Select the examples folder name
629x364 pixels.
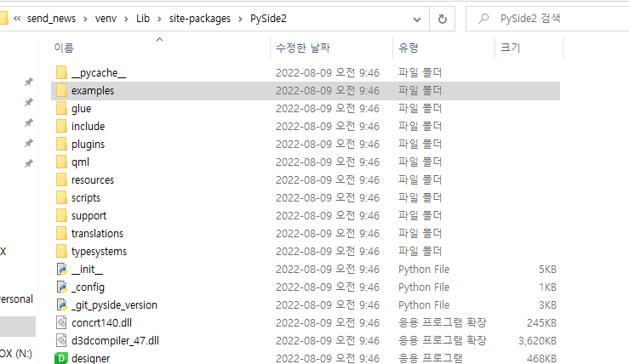click(x=93, y=91)
